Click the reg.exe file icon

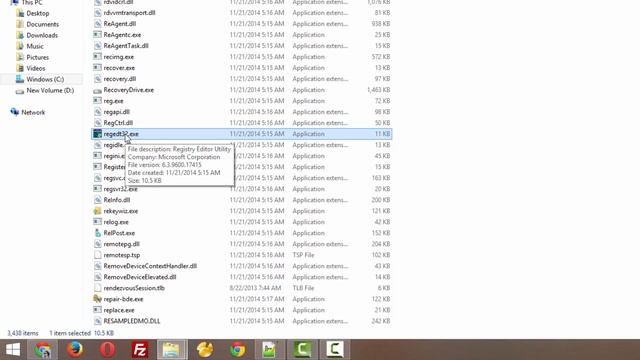coord(97,101)
